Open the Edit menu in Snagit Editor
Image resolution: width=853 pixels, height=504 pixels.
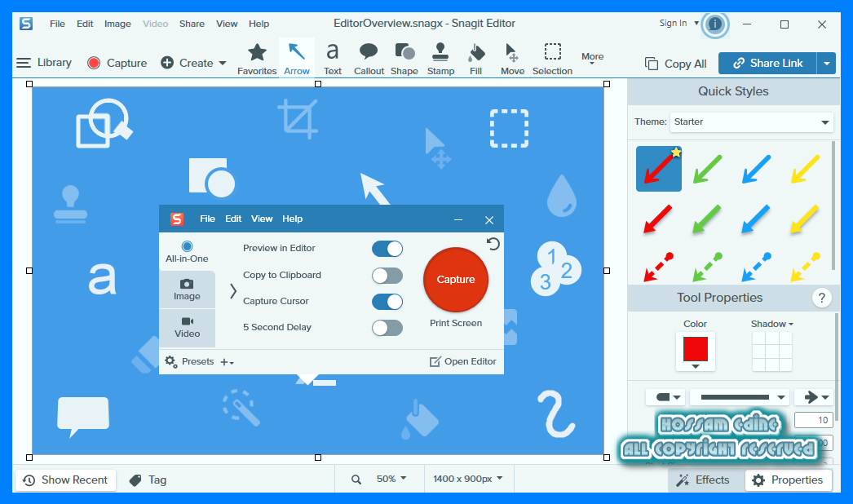[x=84, y=24]
